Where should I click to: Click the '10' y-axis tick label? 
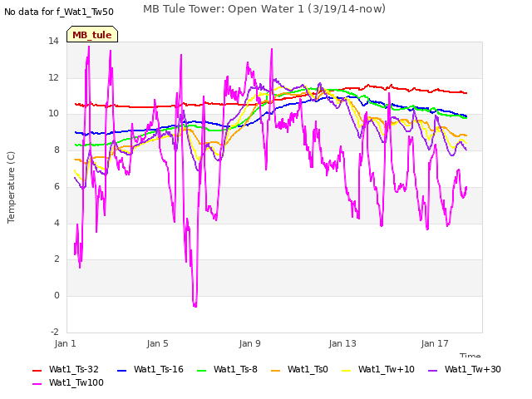(53, 114)
